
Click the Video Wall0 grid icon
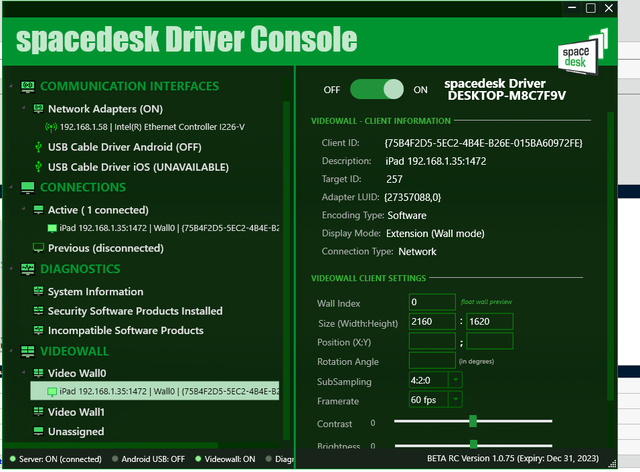[38, 373]
